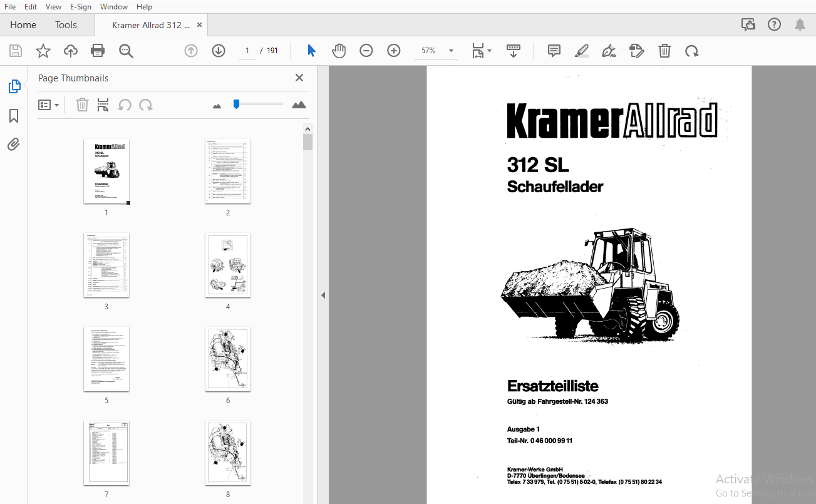Open the fit page options tool

point(481,51)
